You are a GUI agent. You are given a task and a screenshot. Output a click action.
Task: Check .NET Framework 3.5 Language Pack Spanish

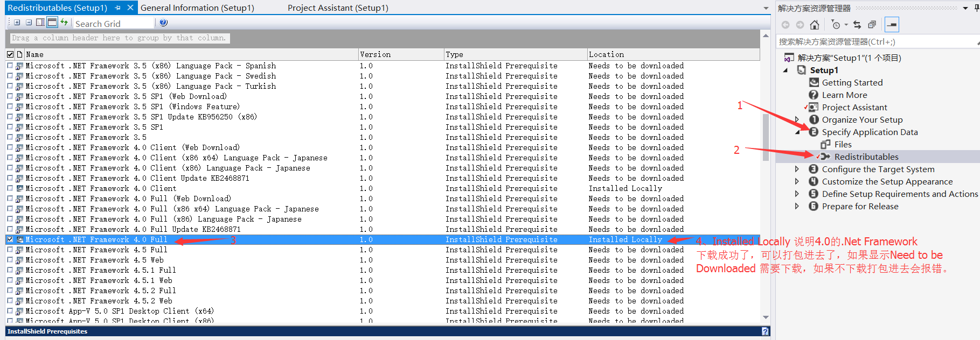pyautogui.click(x=10, y=66)
